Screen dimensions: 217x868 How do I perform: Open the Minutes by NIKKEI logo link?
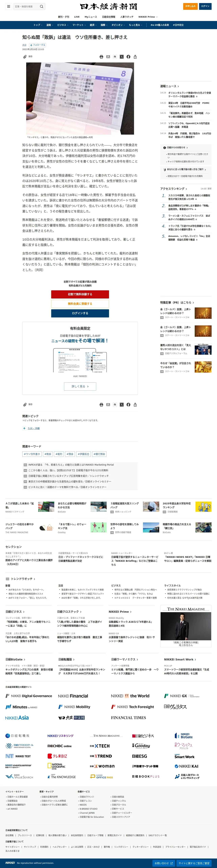point(21,707)
